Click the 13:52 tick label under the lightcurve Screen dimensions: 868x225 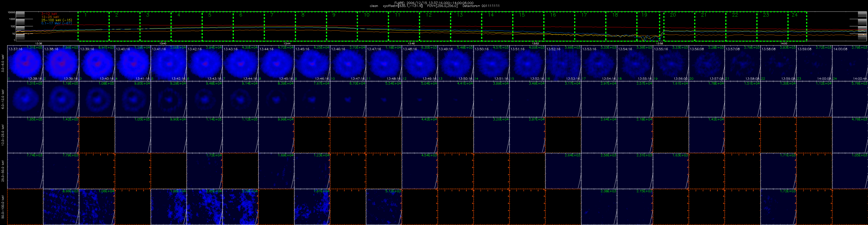tap(535, 43)
